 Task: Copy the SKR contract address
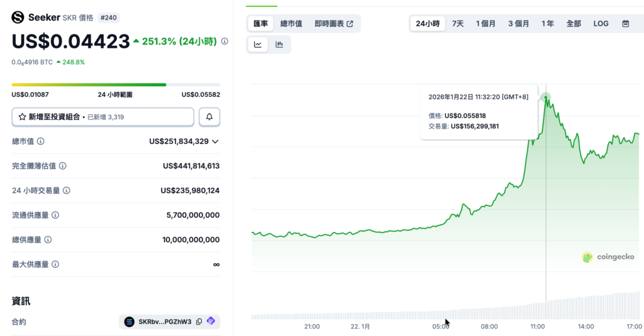[x=199, y=322]
